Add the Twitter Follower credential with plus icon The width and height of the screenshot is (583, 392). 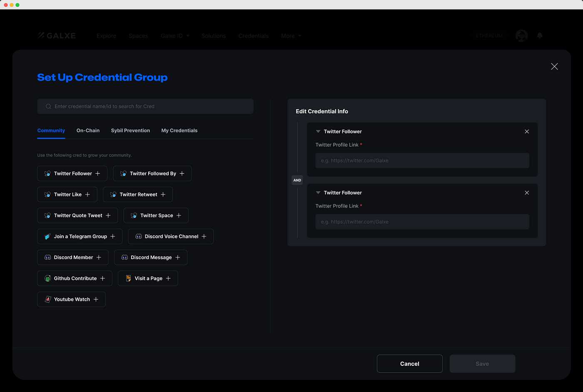coord(98,173)
